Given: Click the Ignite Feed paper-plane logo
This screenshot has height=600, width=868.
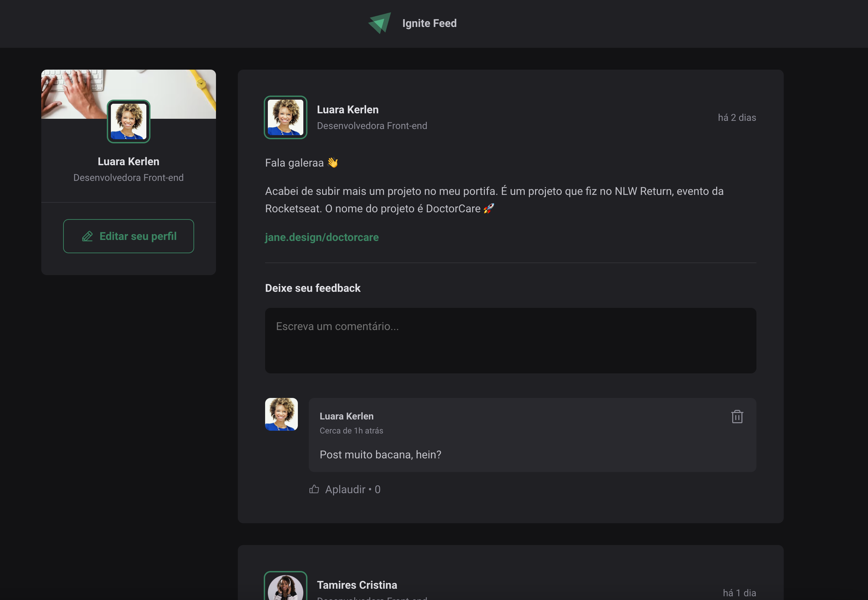Looking at the screenshot, I should (379, 23).
